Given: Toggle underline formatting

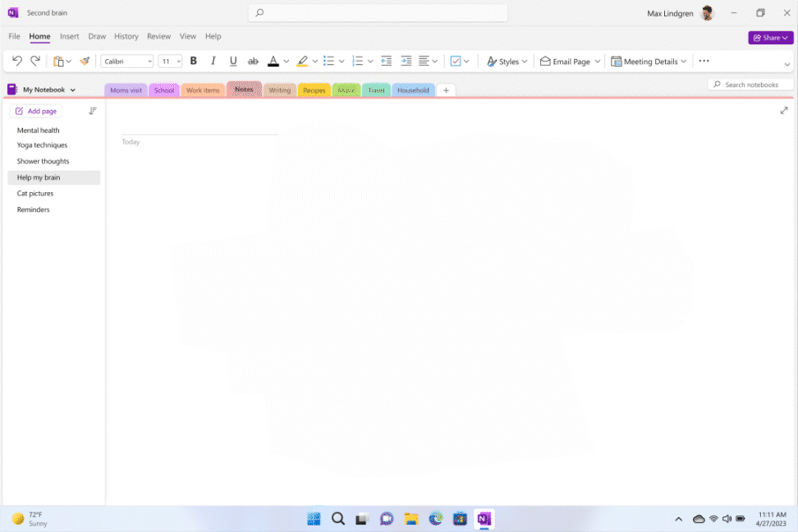Looking at the screenshot, I should click(233, 61).
